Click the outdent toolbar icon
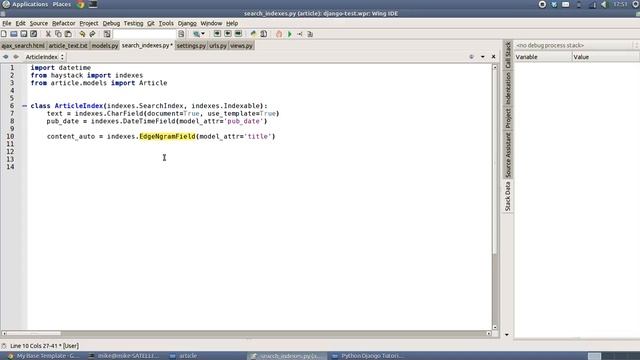The image size is (640, 360). click(228, 34)
